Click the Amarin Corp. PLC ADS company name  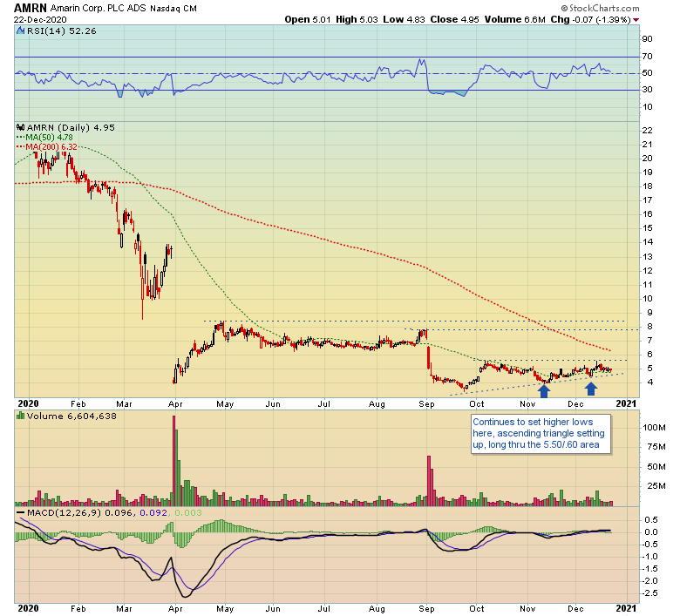[98, 9]
